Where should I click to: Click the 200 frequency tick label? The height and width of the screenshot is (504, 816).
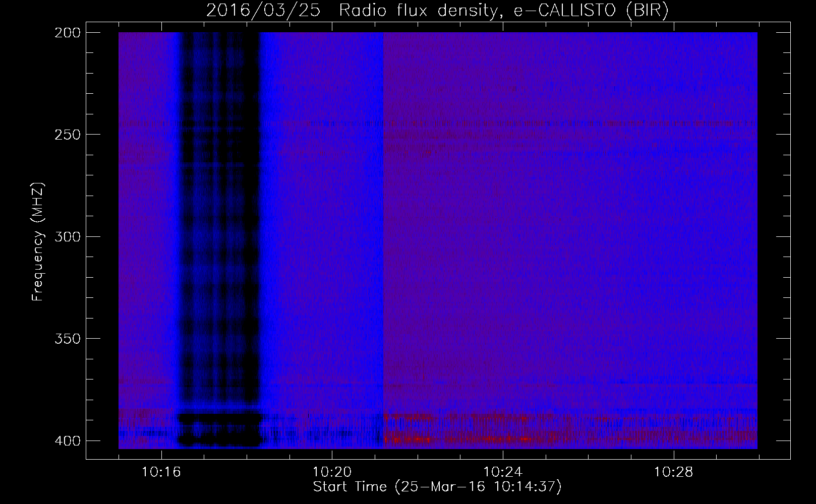[67, 33]
